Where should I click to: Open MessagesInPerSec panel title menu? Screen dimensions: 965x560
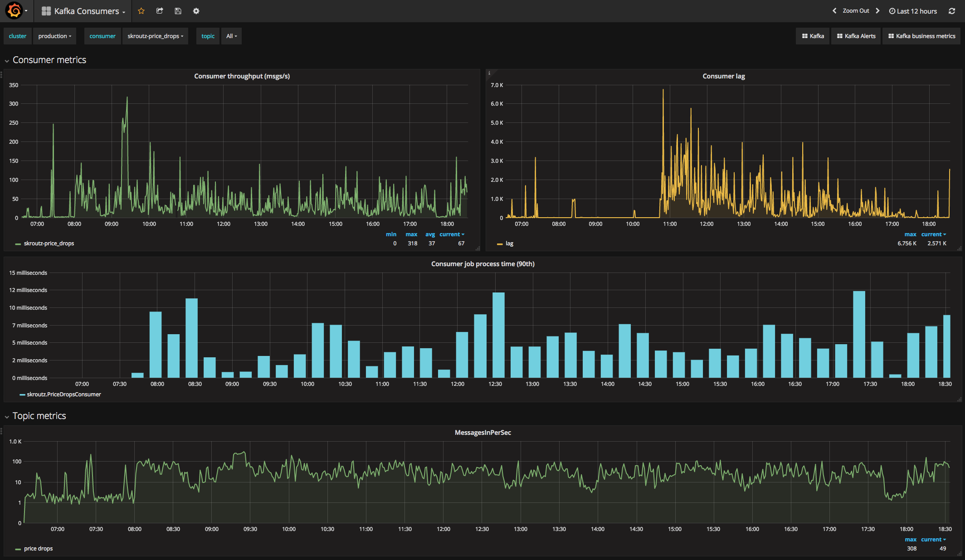click(x=482, y=433)
